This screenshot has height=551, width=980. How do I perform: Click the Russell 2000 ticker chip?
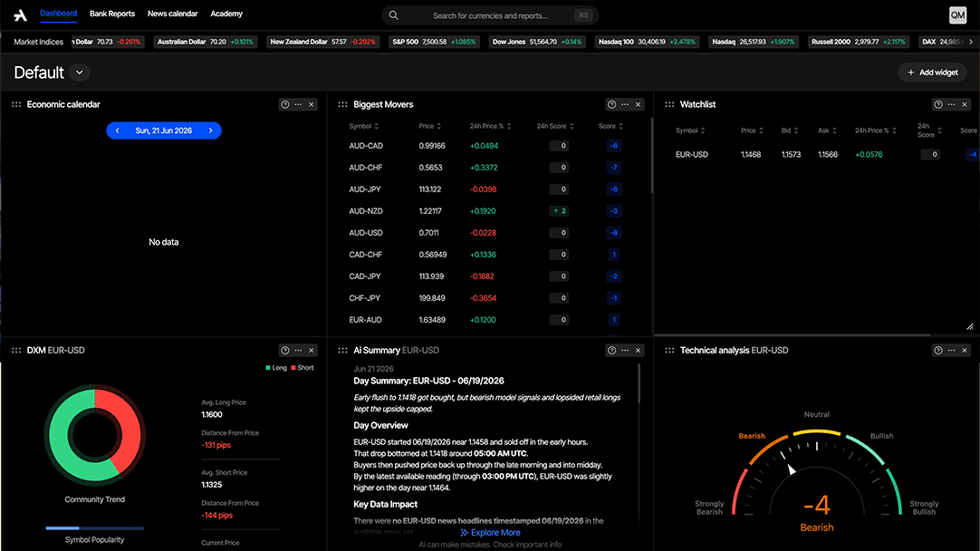[859, 42]
